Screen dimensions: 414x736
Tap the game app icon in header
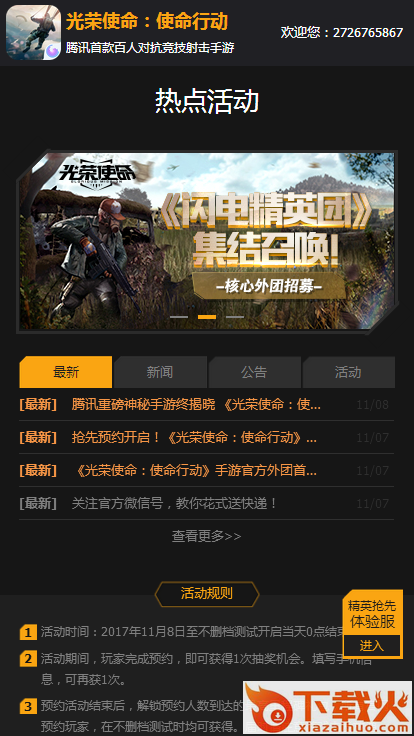tap(33, 32)
